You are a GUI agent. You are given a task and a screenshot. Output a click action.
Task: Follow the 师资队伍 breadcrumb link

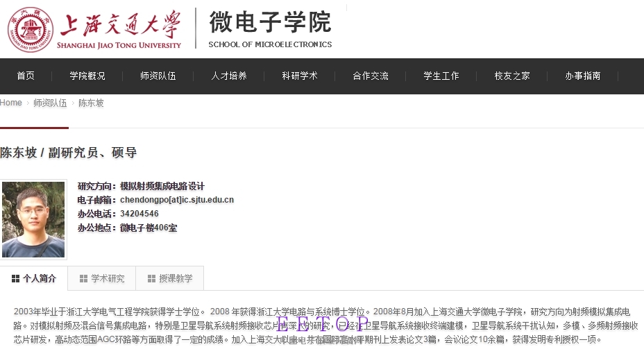tap(50, 103)
